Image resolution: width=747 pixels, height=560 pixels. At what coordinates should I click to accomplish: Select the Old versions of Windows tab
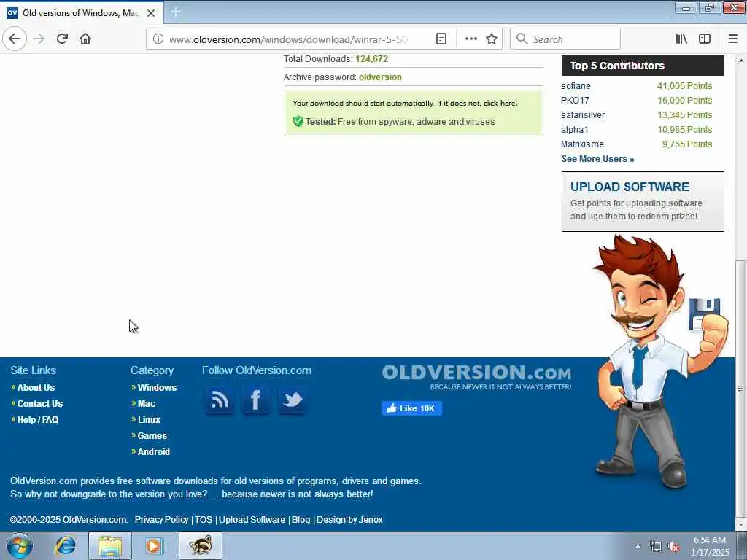[x=82, y=13]
